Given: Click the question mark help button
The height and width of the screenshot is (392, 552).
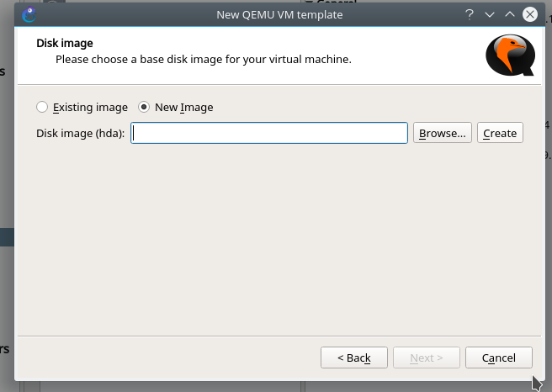Looking at the screenshot, I should (470, 14).
